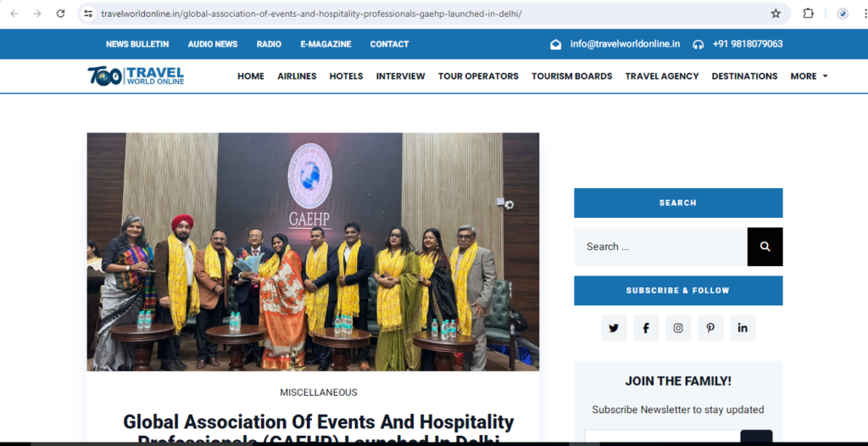Expand the MORE dropdown in navigation
The image size is (868, 446).
coord(809,76)
